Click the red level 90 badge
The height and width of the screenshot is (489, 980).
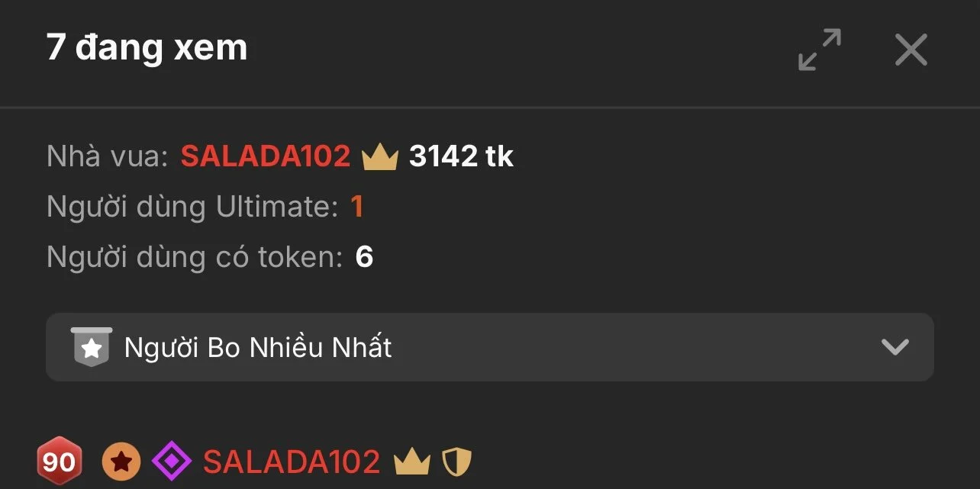pyautogui.click(x=58, y=462)
